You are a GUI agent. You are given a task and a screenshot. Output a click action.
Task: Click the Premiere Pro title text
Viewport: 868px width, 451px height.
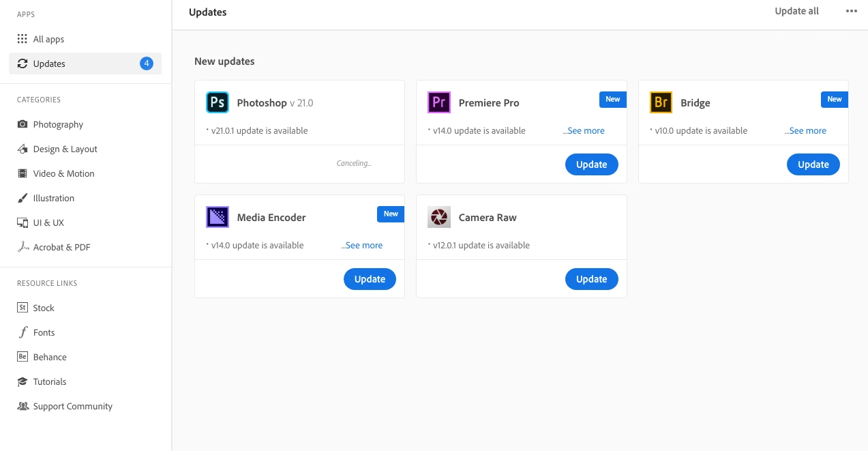tap(489, 103)
